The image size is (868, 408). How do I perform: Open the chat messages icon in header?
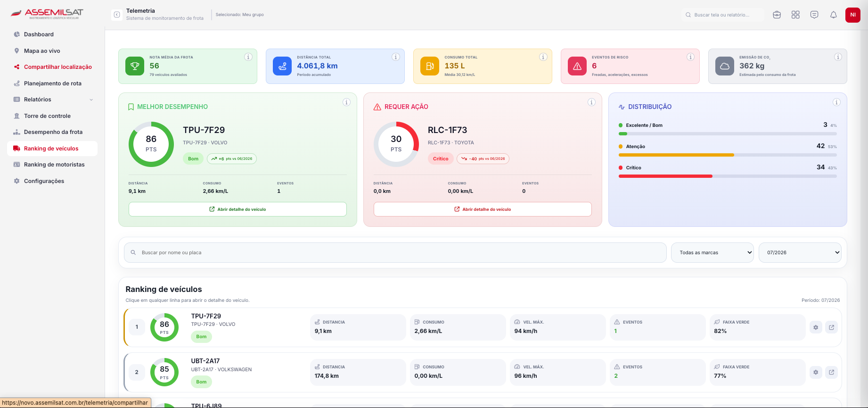[x=814, y=15]
